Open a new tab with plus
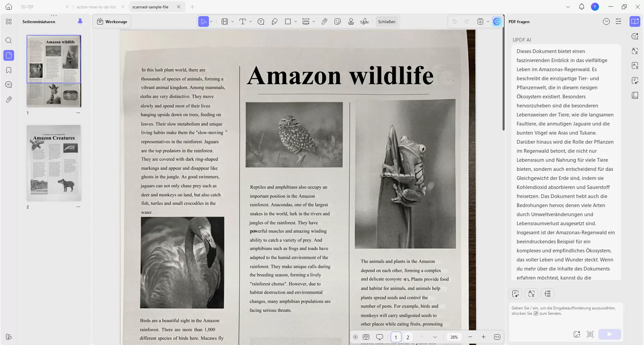Screen dimensions: 644x345 click(192, 7)
